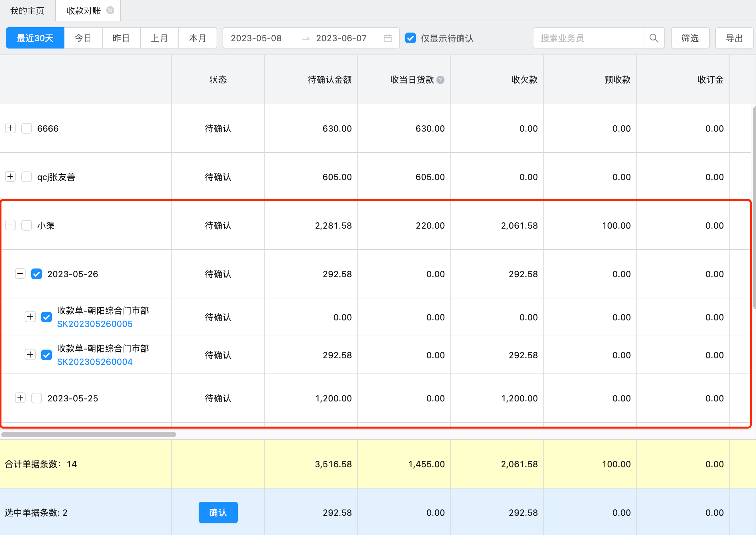Check the 6666 row checkbox
This screenshot has width=756, height=535.
27,128
